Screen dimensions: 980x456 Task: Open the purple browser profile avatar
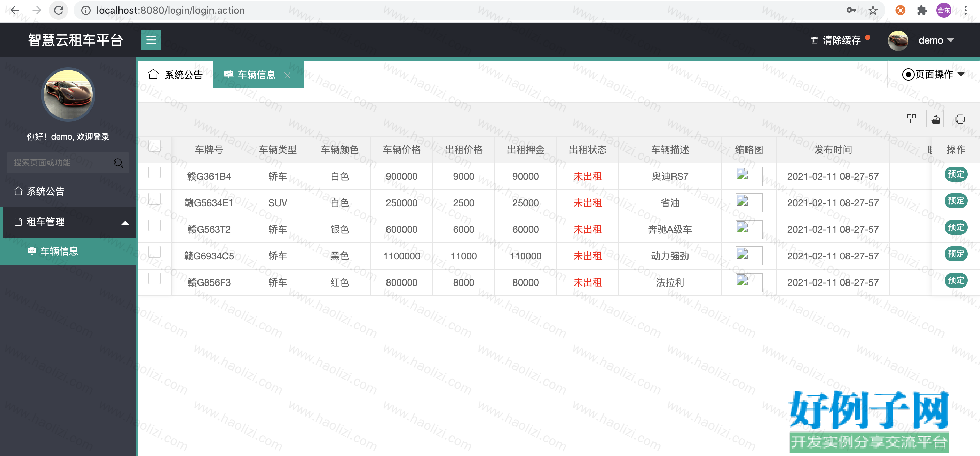(x=944, y=10)
